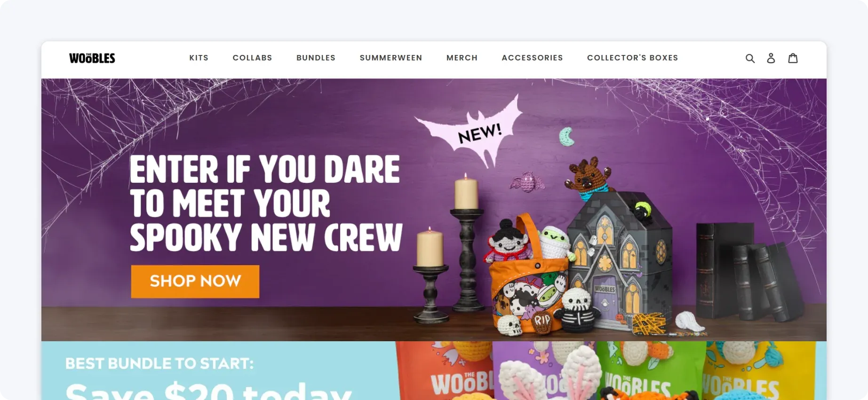The width and height of the screenshot is (868, 400).
Task: Click the orange Shop Now button
Action: point(195,281)
